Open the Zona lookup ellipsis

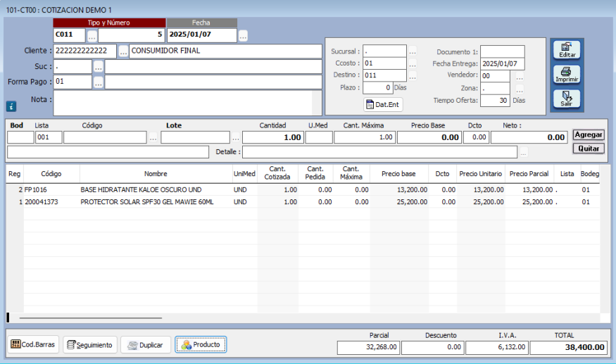click(x=520, y=89)
